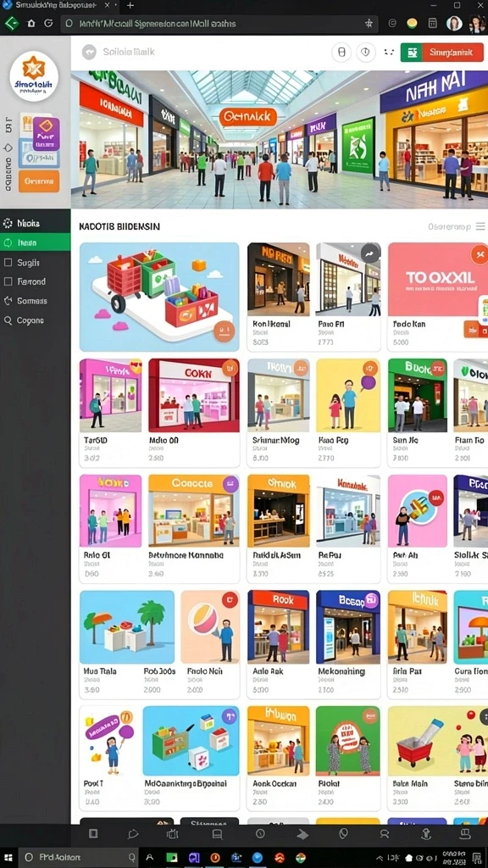
Task: Click the green and red header button
Action: (x=441, y=52)
